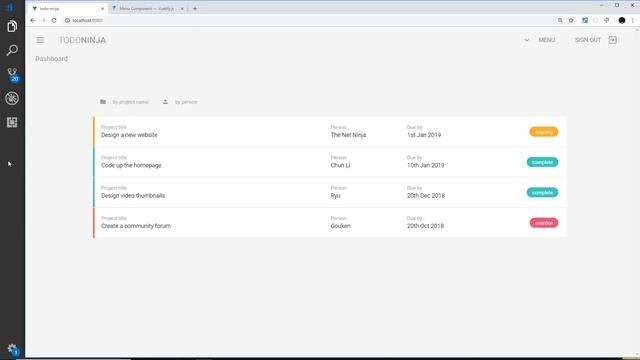Click the folder icon beside by project name

click(x=103, y=102)
